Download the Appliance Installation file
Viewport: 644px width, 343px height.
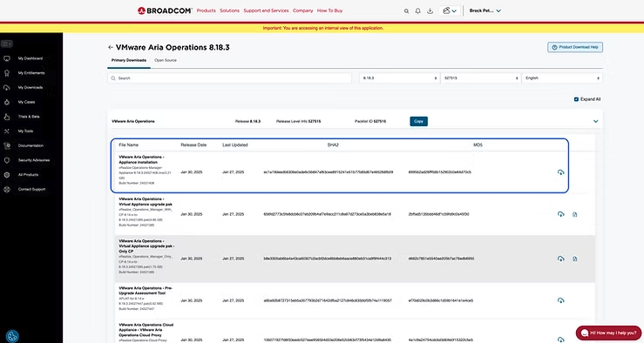(560, 172)
